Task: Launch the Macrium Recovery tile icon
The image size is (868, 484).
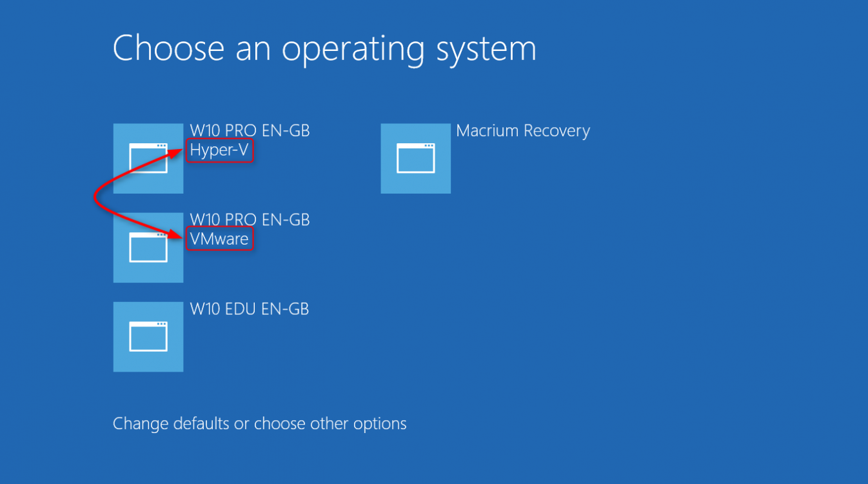Action: (415, 158)
